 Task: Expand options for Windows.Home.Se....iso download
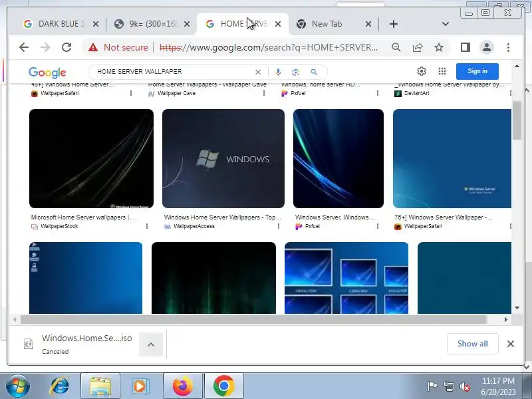(151, 344)
